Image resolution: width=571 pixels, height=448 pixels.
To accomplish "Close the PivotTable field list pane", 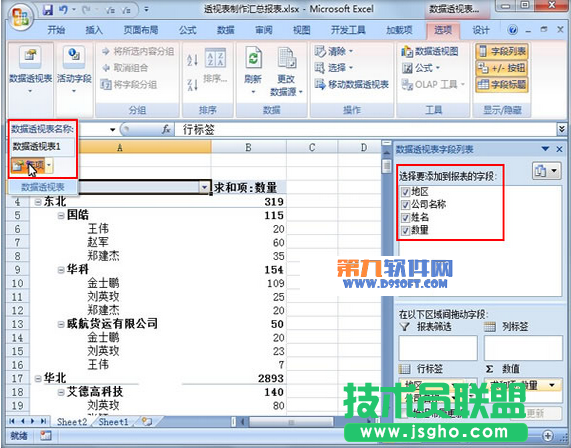I will [560, 149].
